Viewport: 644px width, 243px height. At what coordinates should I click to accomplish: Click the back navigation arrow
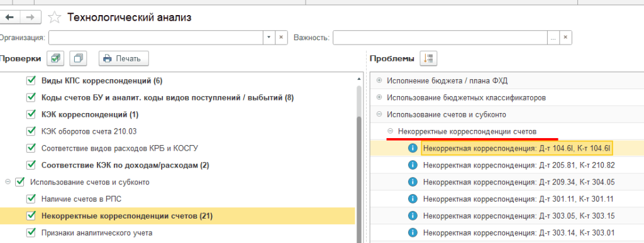[x=9, y=18]
